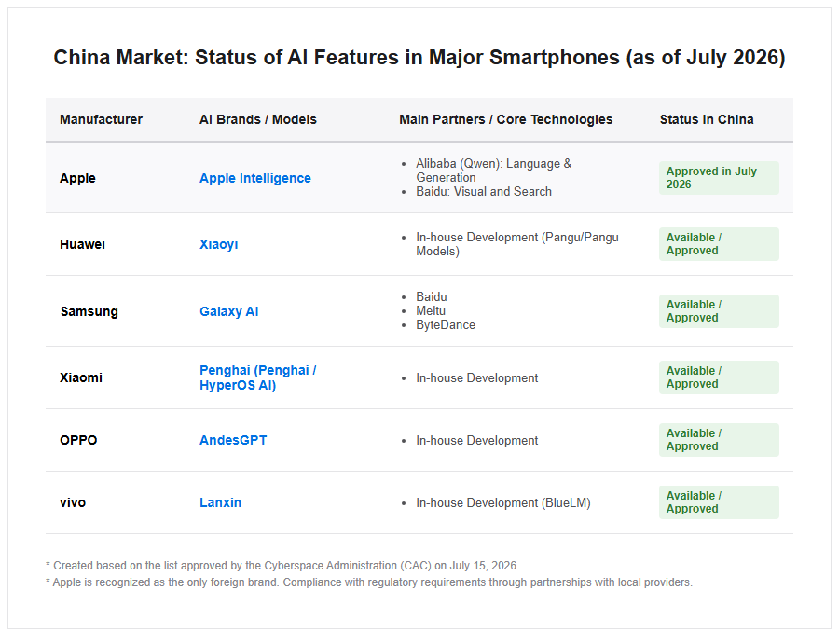Click the CAC footnote about July 15, 2026
Image resolution: width=839 pixels, height=644 pixels.
[x=282, y=566]
